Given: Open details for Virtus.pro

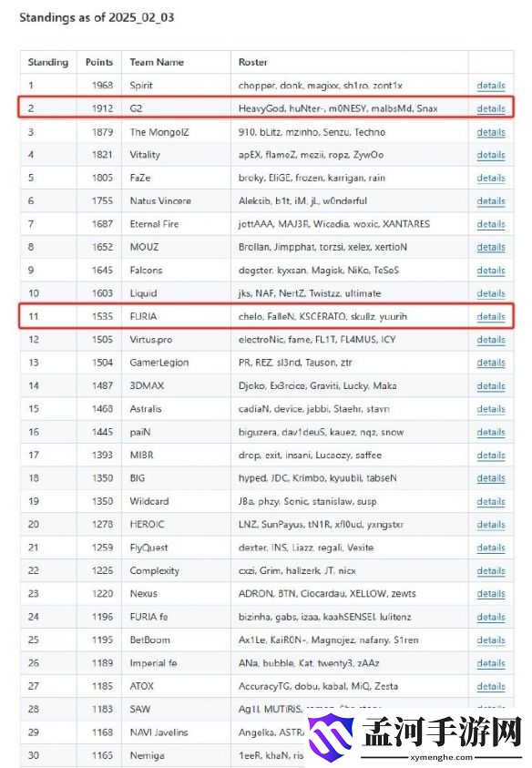Looking at the screenshot, I should click(491, 340).
